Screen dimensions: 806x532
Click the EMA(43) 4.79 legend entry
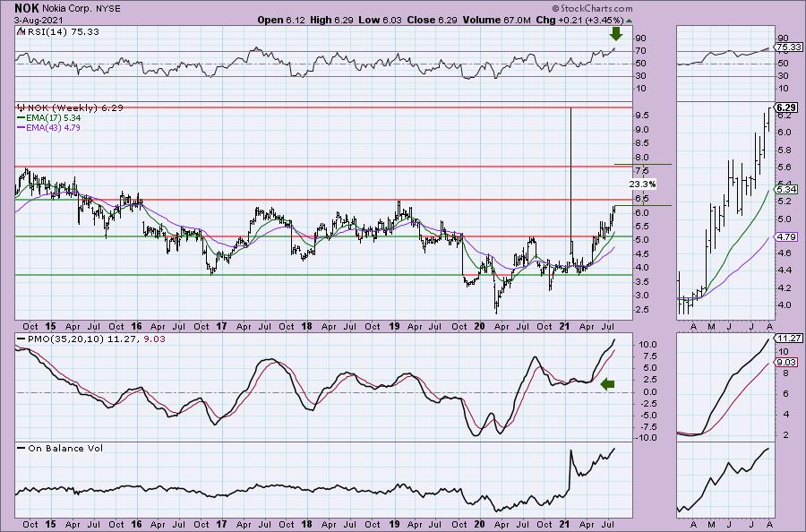49,127
